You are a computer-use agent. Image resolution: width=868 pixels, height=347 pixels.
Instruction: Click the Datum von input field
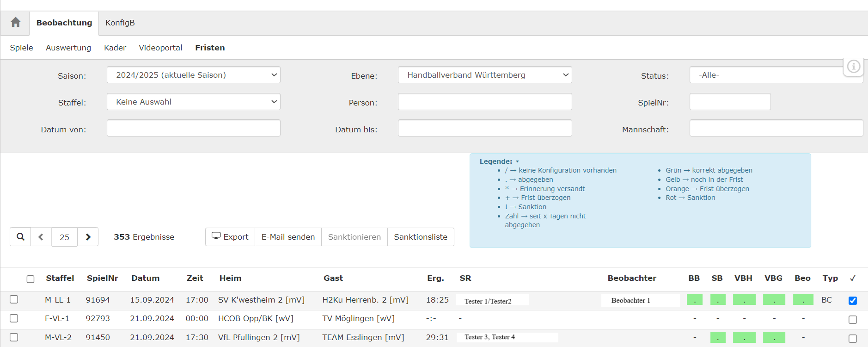(193, 128)
